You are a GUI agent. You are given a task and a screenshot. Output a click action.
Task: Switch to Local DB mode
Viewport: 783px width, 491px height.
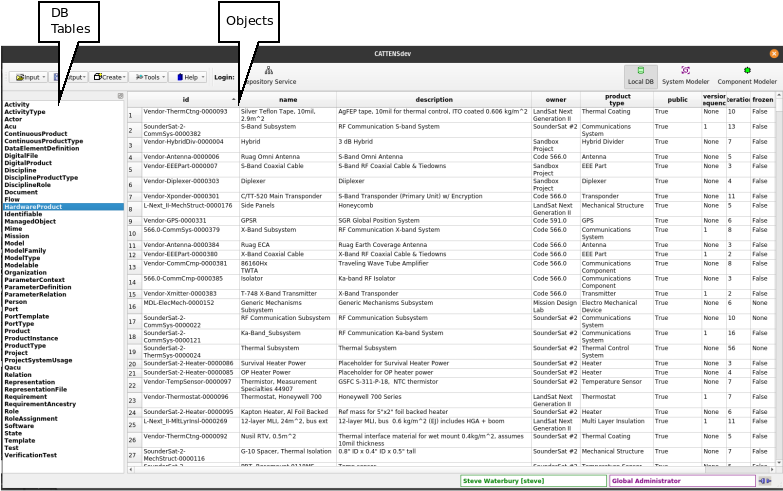pos(640,76)
